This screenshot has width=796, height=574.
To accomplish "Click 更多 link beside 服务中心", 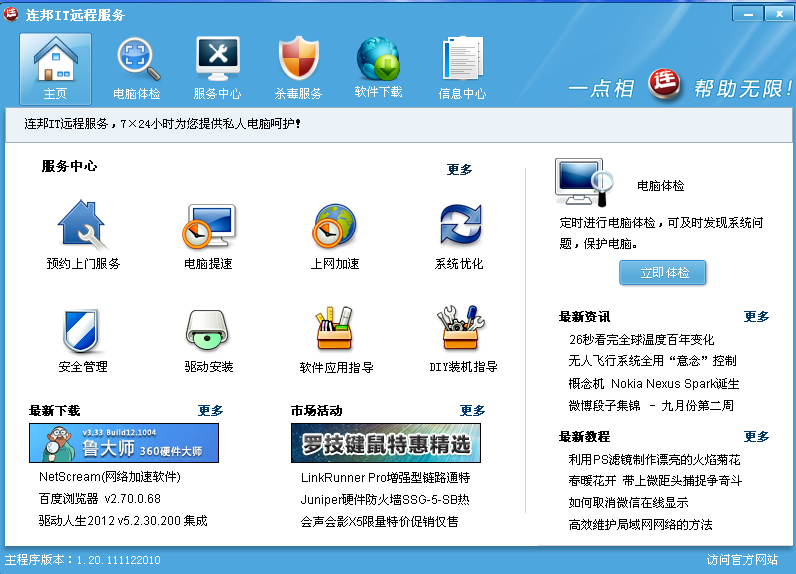I will point(459,170).
